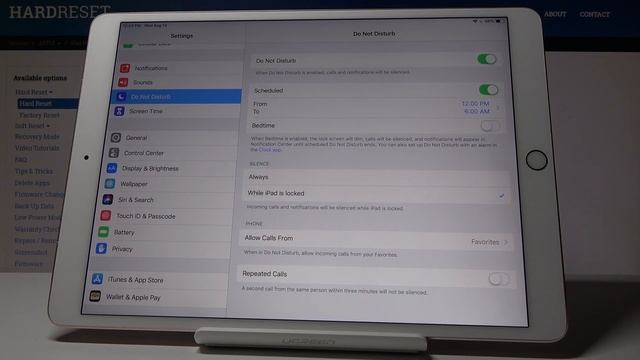Tap the Clock app link

pos(270,150)
